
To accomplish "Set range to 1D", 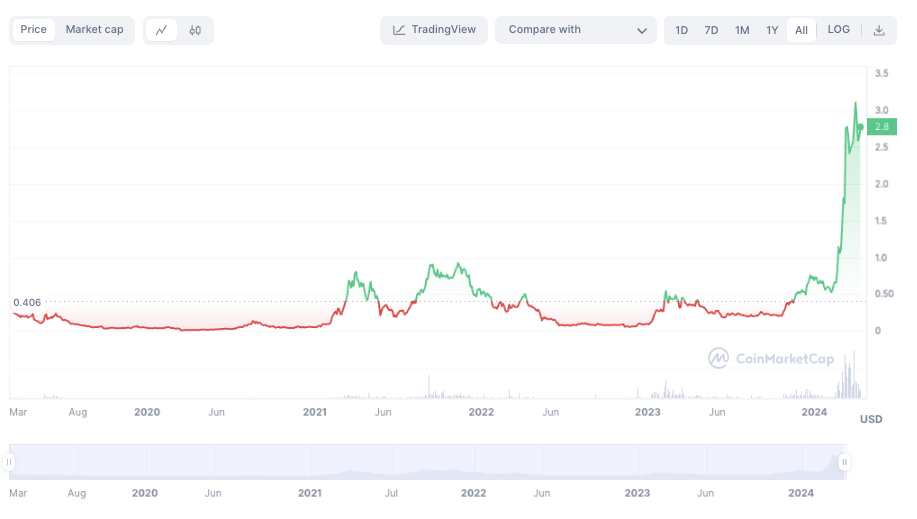I will click(x=681, y=30).
